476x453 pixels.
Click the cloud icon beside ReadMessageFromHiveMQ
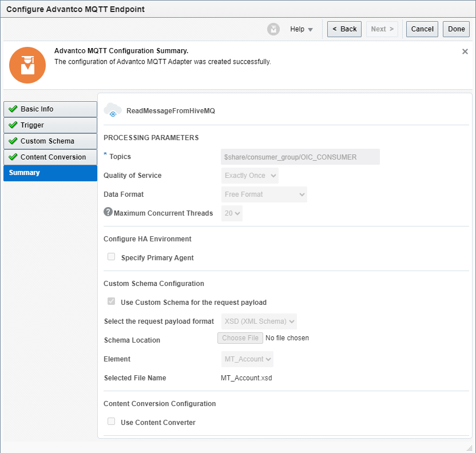113,110
